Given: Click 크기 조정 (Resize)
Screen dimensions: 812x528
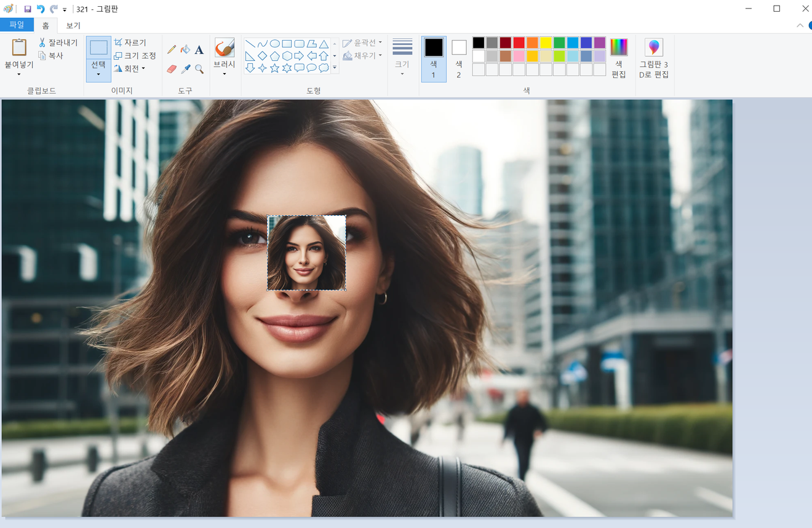Looking at the screenshot, I should point(135,55).
